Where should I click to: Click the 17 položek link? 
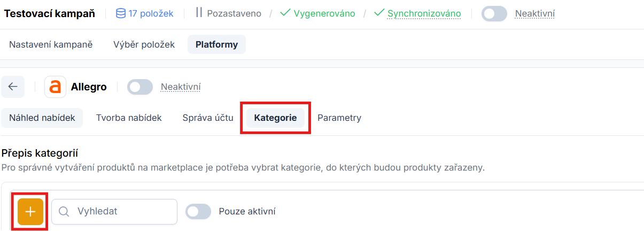(x=151, y=13)
